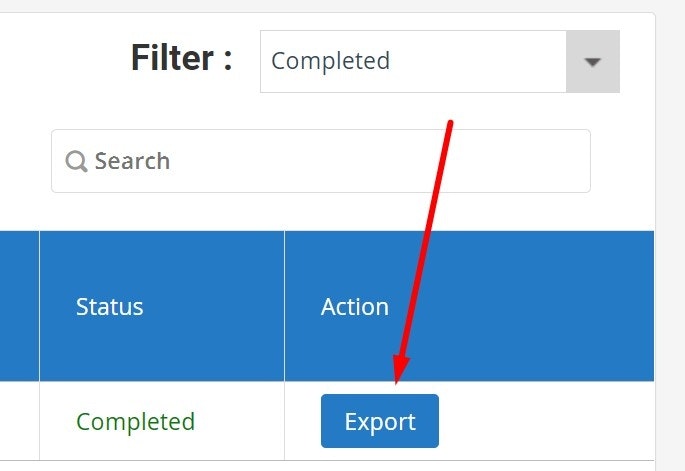The image size is (685, 471).
Task: Click the Filter label text
Action: pos(181,58)
